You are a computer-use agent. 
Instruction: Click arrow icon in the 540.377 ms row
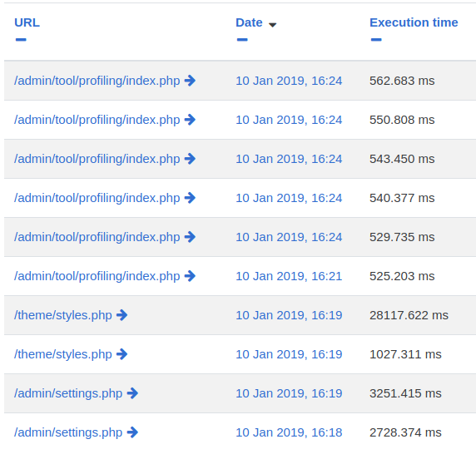(190, 198)
